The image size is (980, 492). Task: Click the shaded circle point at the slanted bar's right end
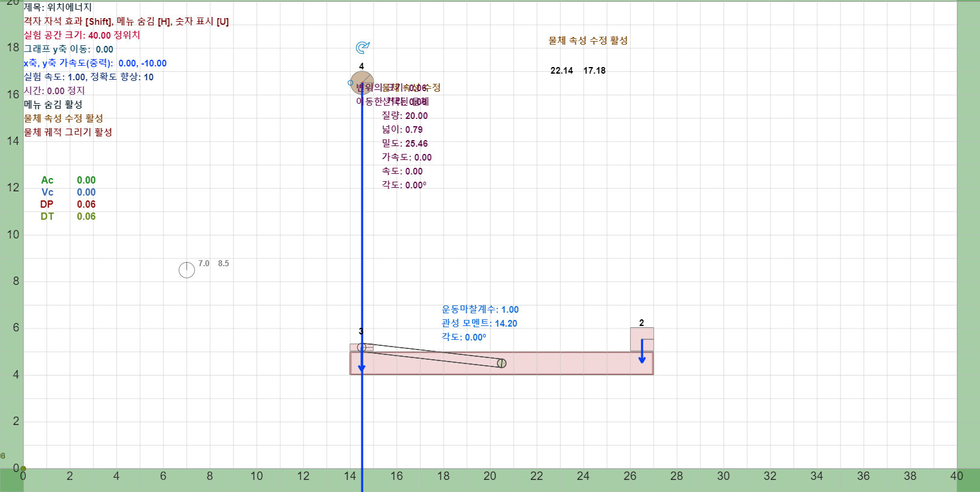(501, 363)
